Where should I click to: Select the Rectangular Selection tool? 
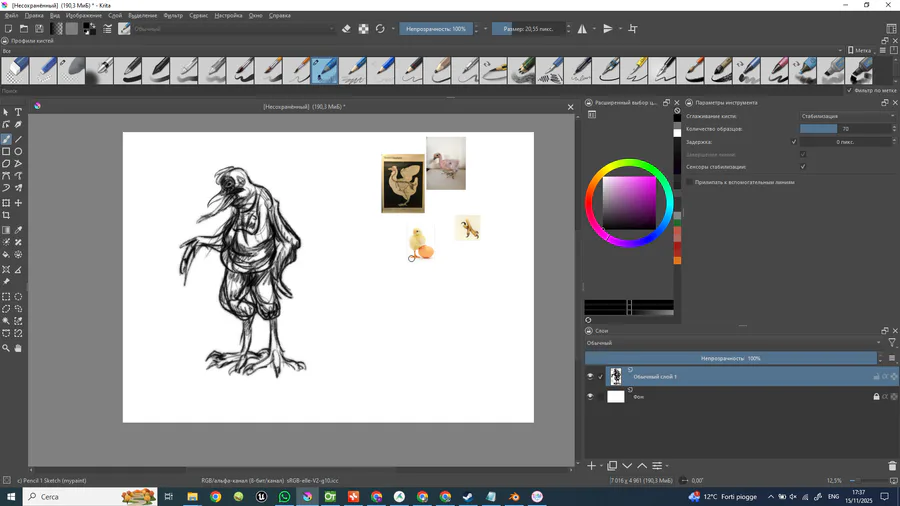coord(6,297)
